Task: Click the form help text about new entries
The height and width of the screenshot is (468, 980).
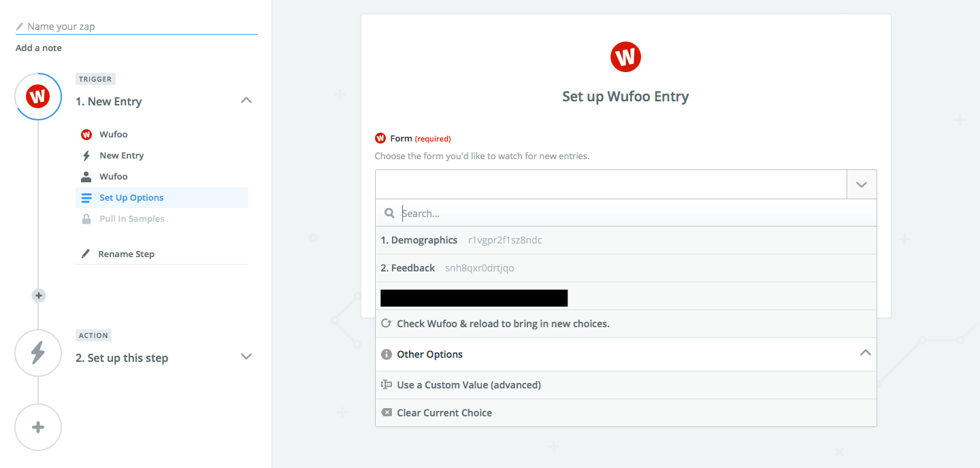Action: pyautogui.click(x=482, y=156)
